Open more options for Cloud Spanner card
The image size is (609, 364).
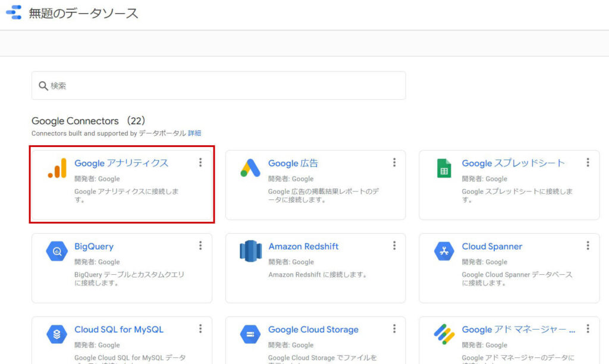[x=588, y=246]
